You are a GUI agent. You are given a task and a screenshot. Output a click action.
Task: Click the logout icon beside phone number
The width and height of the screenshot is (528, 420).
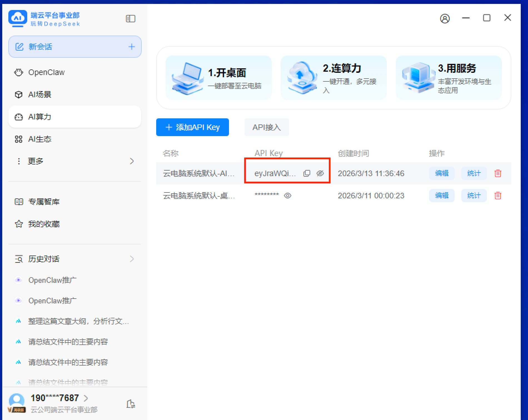point(130,404)
